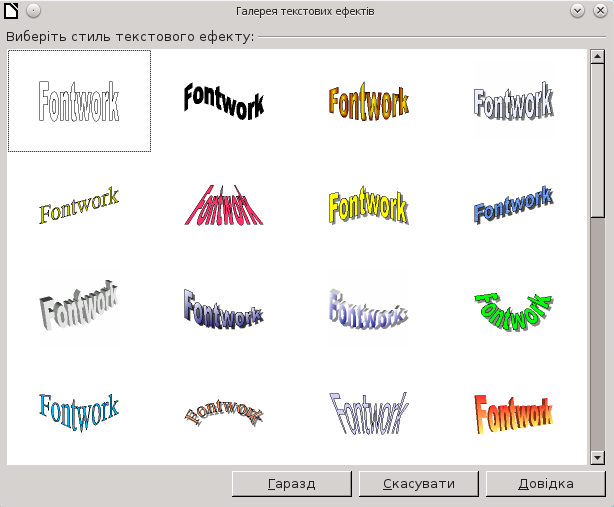Click the scrollbar down arrow

point(597,457)
